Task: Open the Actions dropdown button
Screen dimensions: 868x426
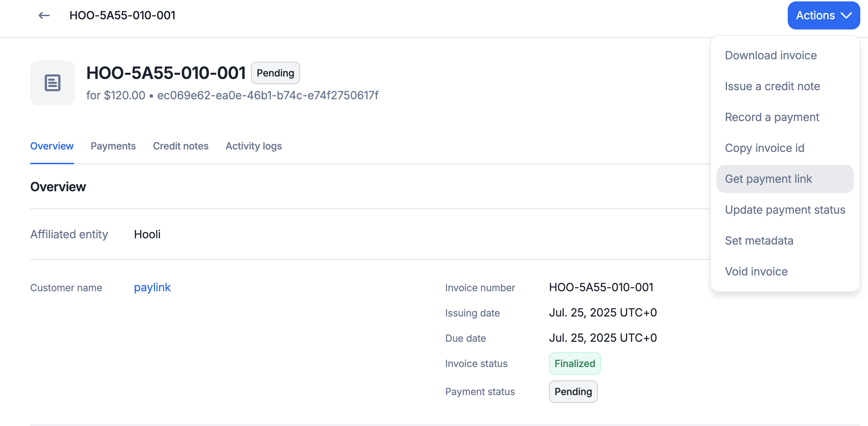Action: coord(823,15)
